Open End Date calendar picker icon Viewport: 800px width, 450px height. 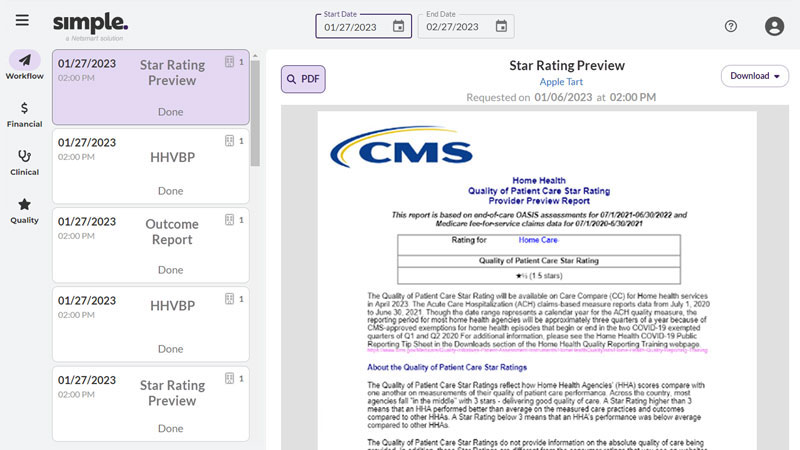click(502, 27)
